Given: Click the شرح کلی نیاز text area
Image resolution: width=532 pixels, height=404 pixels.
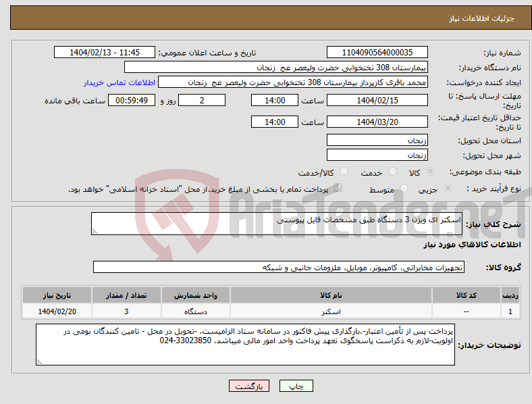Looking at the screenshot, I should pyautogui.click(x=277, y=224).
